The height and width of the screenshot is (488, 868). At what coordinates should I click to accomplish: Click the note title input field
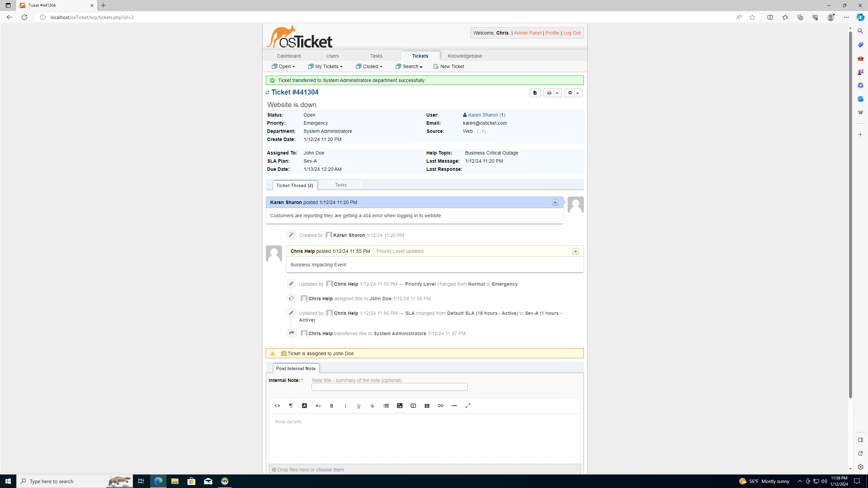(389, 387)
